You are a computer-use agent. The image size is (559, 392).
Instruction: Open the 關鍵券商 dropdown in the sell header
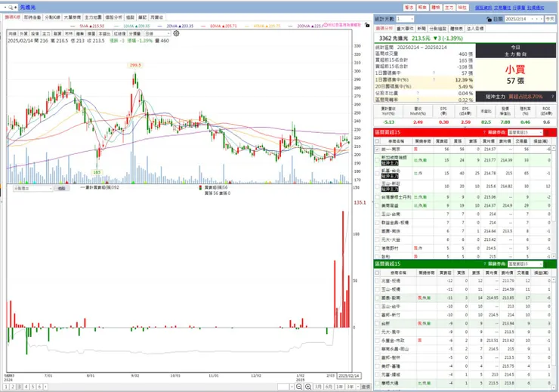(x=525, y=264)
